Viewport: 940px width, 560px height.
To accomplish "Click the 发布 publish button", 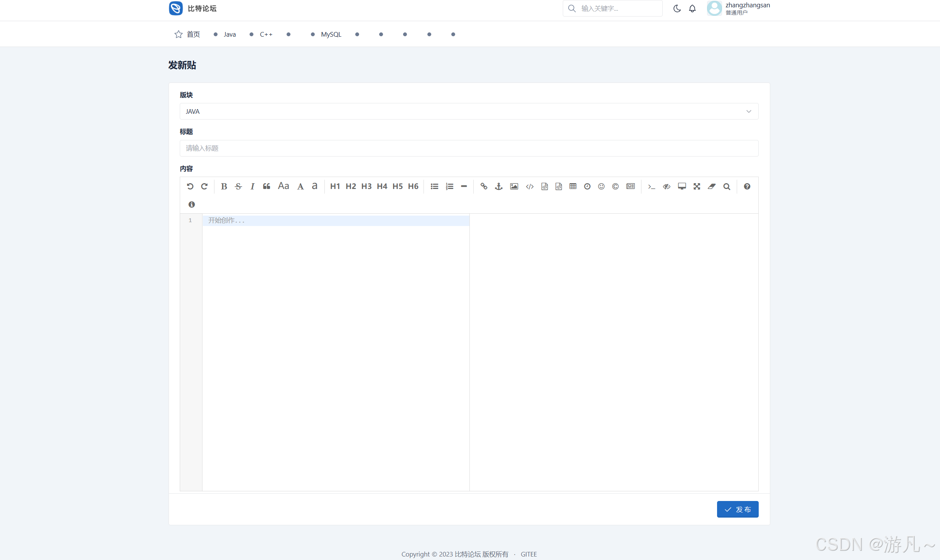I will (x=737, y=509).
